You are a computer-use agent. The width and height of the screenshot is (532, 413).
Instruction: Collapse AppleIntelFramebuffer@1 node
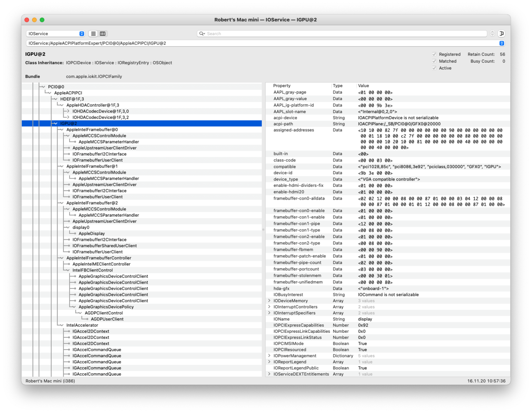click(62, 166)
